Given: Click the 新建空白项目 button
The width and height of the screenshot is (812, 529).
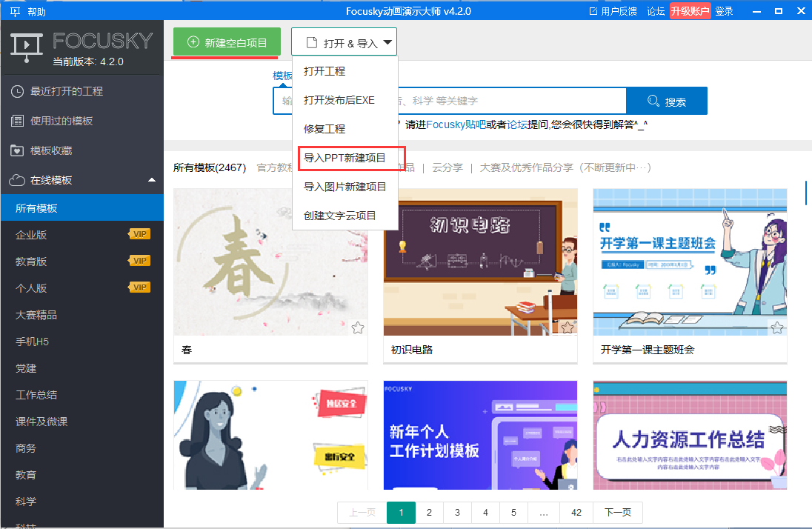Looking at the screenshot, I should point(225,41).
